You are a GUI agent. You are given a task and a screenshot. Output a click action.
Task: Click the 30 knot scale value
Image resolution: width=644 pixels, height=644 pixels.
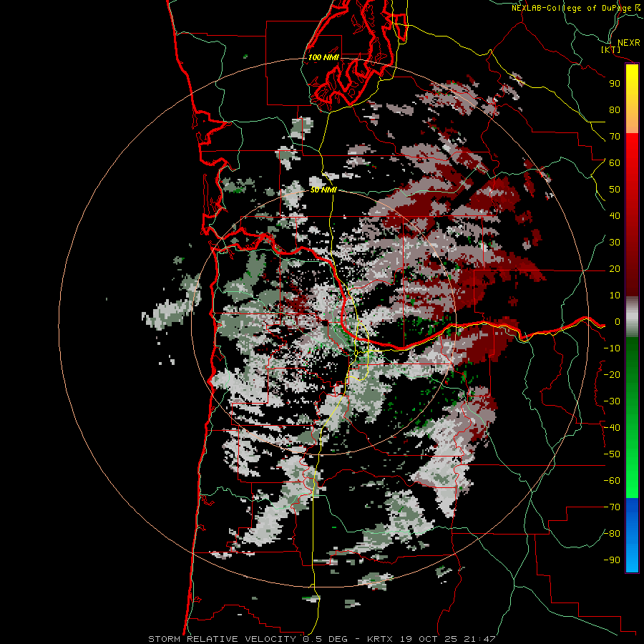tap(615, 243)
